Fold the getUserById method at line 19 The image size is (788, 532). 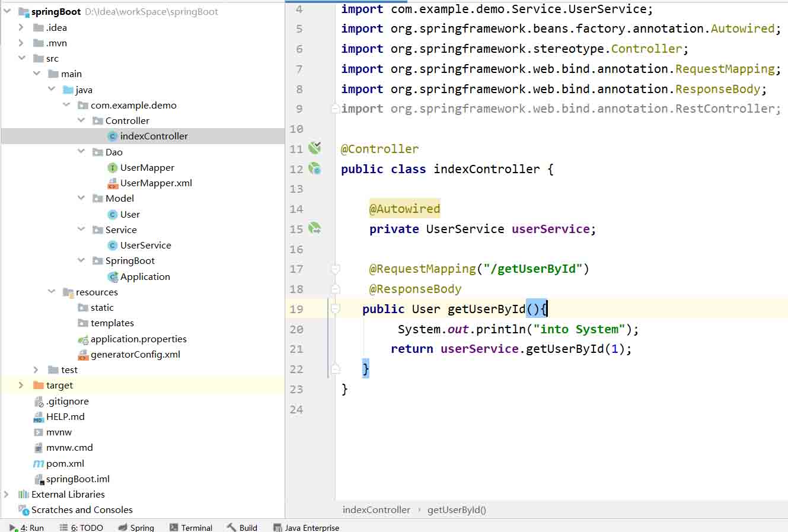[x=335, y=309]
